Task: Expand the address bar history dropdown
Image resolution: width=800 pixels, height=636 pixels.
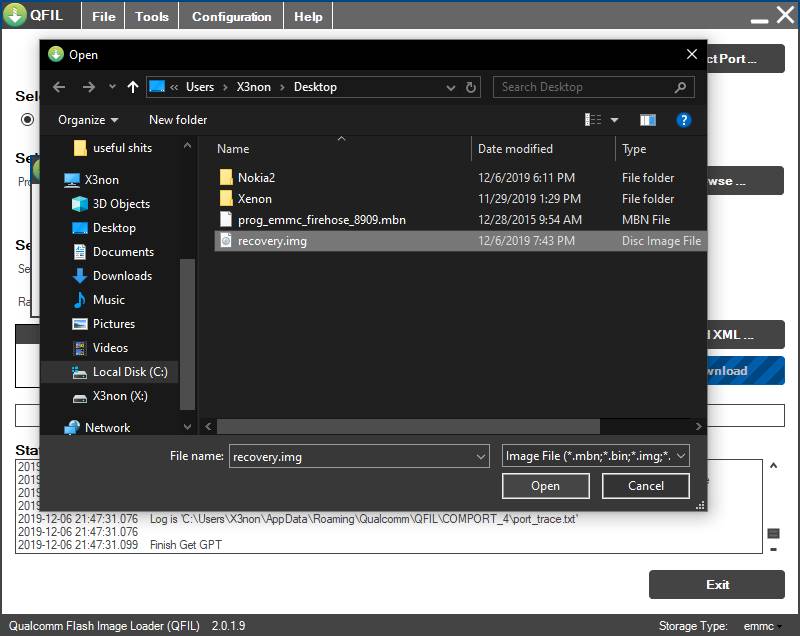Action: pyautogui.click(x=451, y=88)
